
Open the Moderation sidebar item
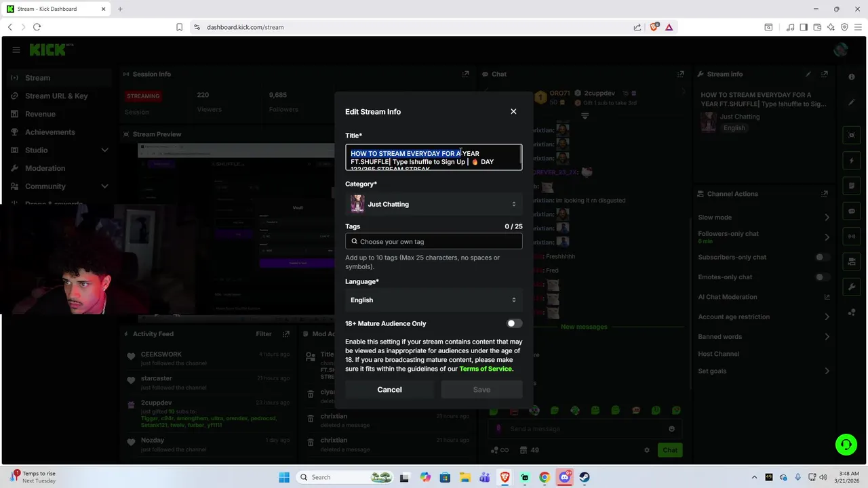point(45,168)
